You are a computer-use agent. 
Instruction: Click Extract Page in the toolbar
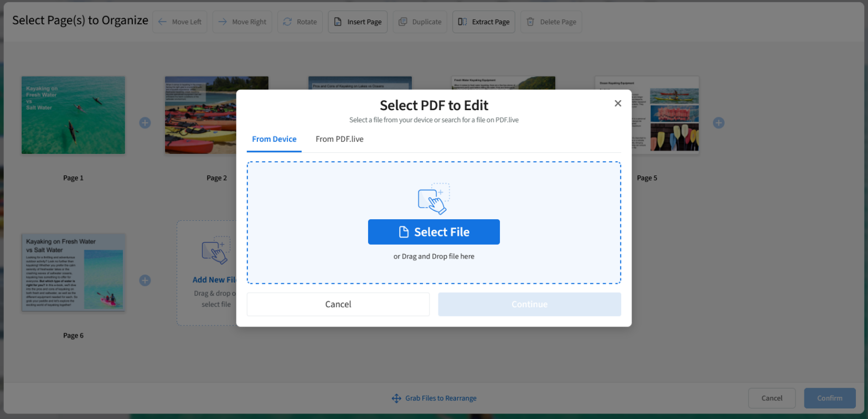[484, 22]
